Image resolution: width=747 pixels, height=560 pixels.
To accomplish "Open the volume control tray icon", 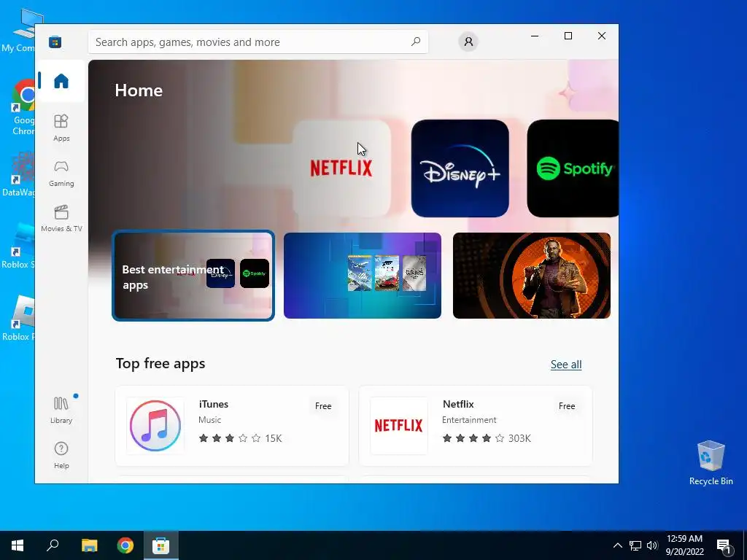I will pos(652,545).
